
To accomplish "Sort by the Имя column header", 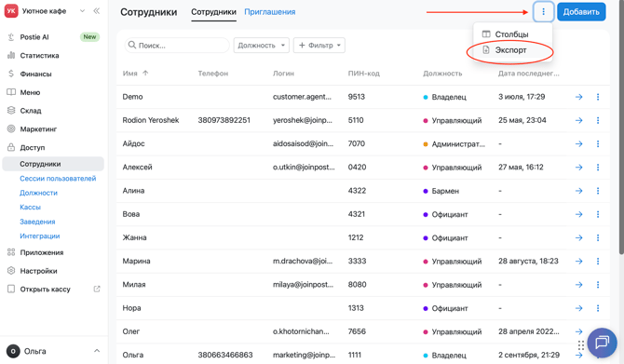I will [135, 74].
